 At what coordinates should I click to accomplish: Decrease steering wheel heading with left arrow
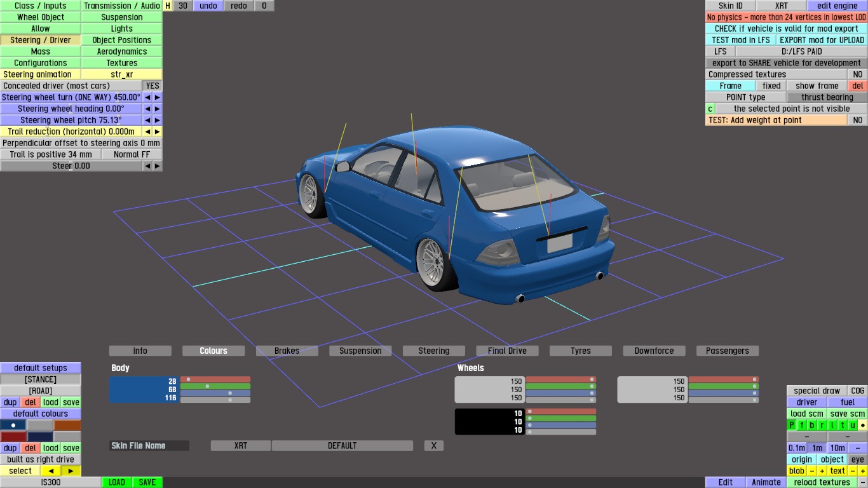click(x=147, y=109)
